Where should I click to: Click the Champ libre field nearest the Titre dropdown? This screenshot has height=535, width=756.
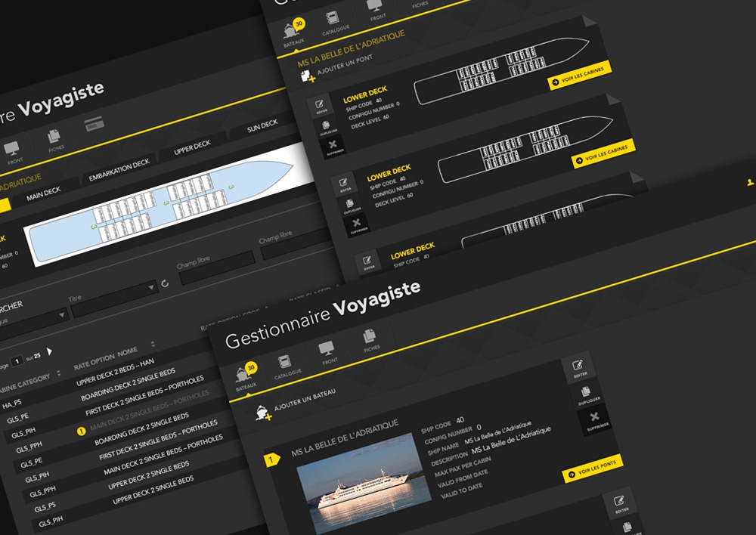click(217, 268)
